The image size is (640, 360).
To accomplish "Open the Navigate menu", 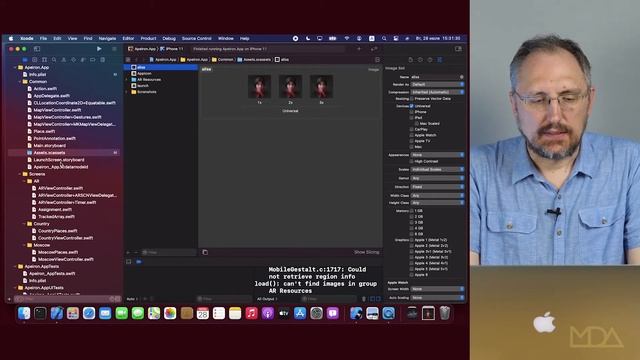I will (x=107, y=38).
